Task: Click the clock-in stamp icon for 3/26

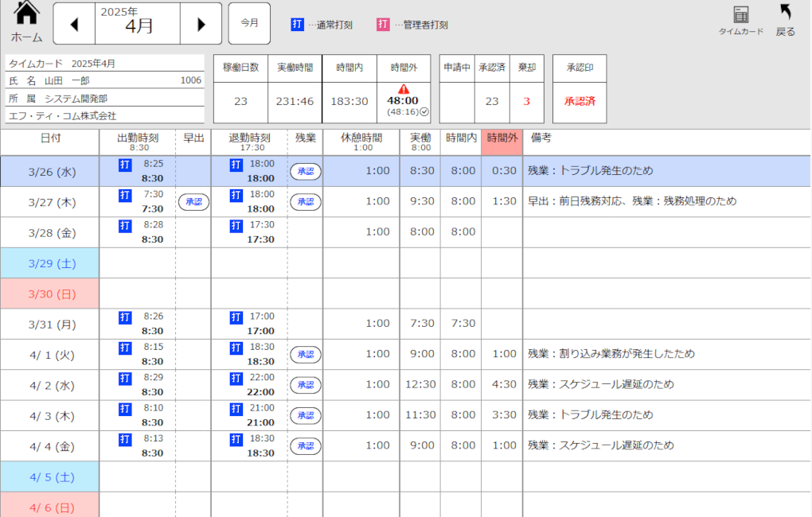Action: (x=125, y=165)
